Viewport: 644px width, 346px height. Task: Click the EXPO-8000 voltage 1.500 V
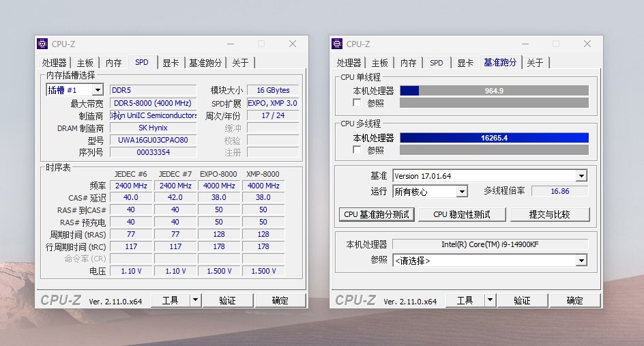click(x=219, y=271)
